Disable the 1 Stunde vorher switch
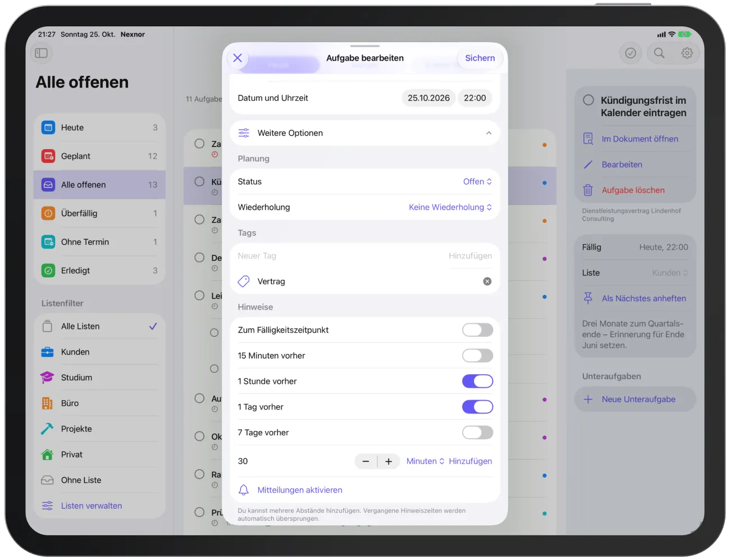 [477, 382]
